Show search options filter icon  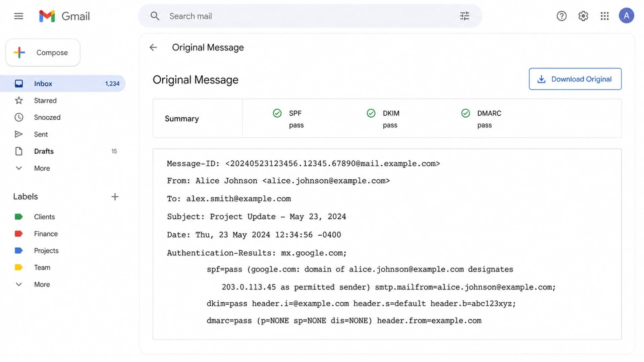click(465, 16)
